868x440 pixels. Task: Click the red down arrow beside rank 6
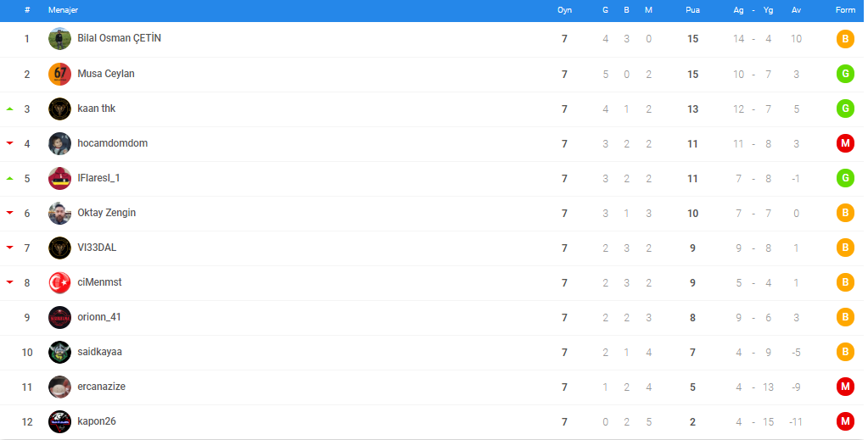click(x=9, y=213)
